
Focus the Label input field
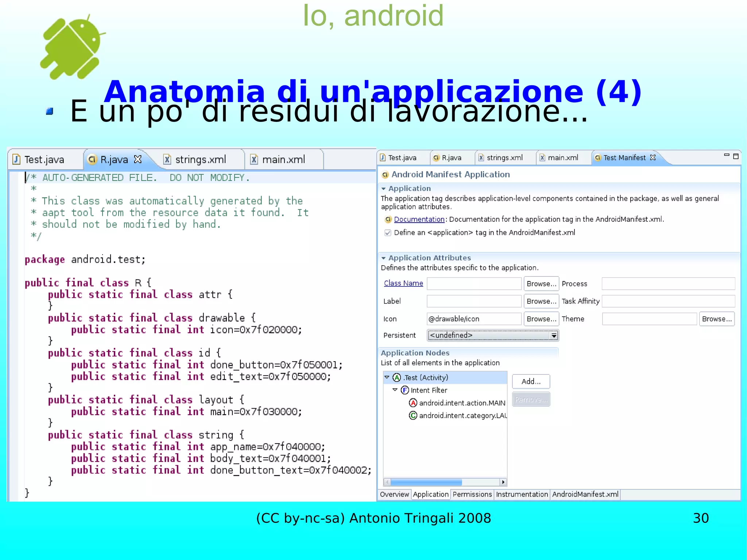[474, 301]
